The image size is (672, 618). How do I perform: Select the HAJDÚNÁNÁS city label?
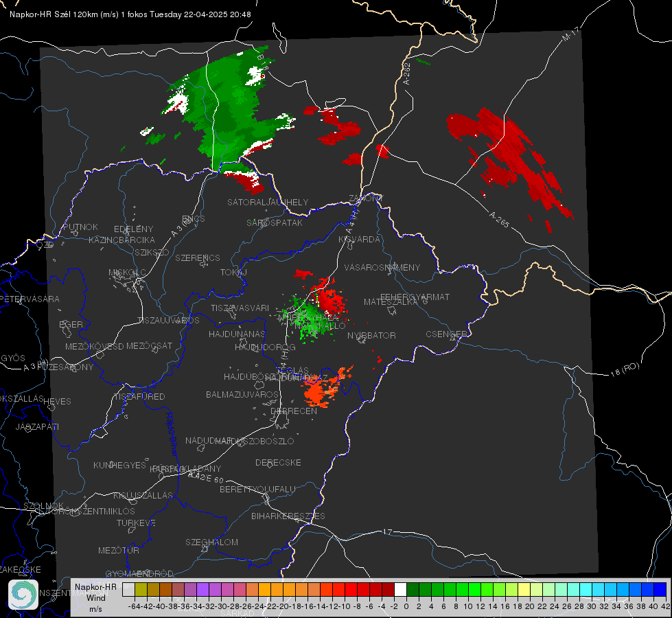coord(237,334)
